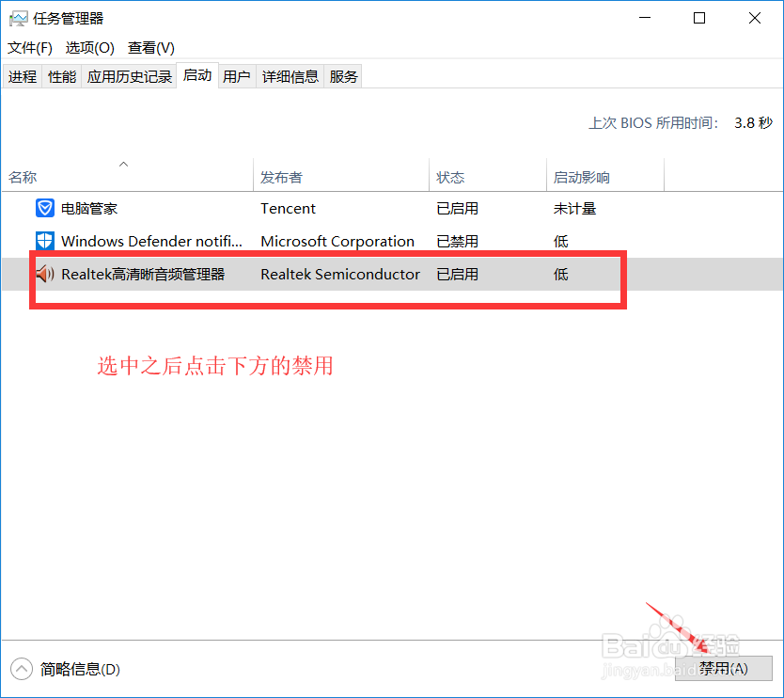
Task: Click the Microsoft Corporation publisher cell
Action: (337, 241)
